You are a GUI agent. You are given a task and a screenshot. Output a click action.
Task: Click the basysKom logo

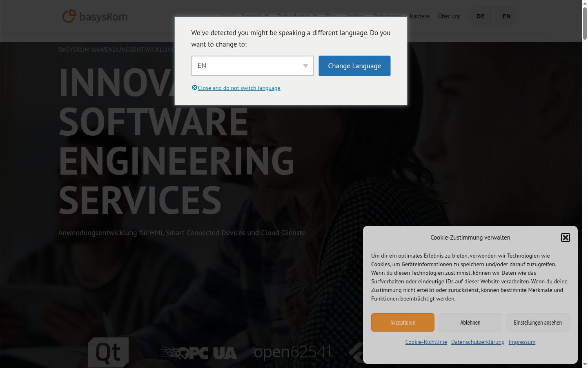click(95, 16)
